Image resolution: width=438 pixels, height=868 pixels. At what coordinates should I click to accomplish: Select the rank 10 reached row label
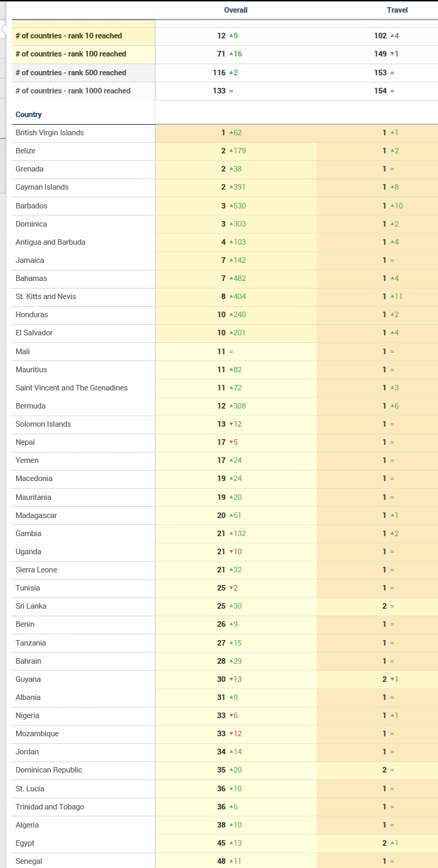click(68, 36)
